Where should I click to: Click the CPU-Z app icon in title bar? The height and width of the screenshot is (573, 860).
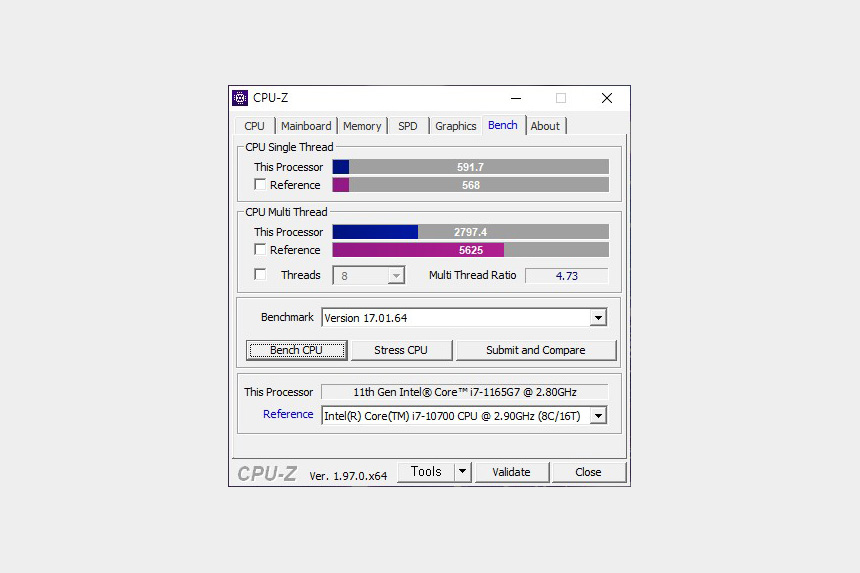[x=240, y=98]
